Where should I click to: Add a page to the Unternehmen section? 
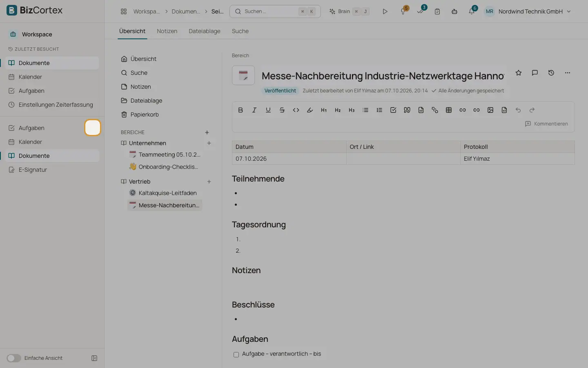(x=209, y=143)
